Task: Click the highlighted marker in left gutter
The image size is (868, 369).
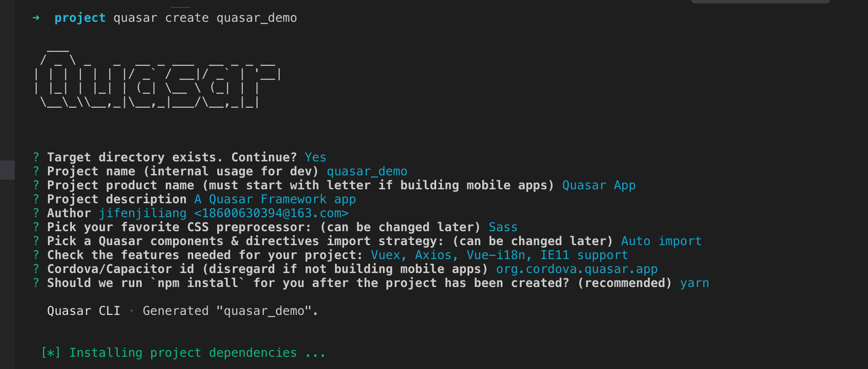Action: [7, 170]
